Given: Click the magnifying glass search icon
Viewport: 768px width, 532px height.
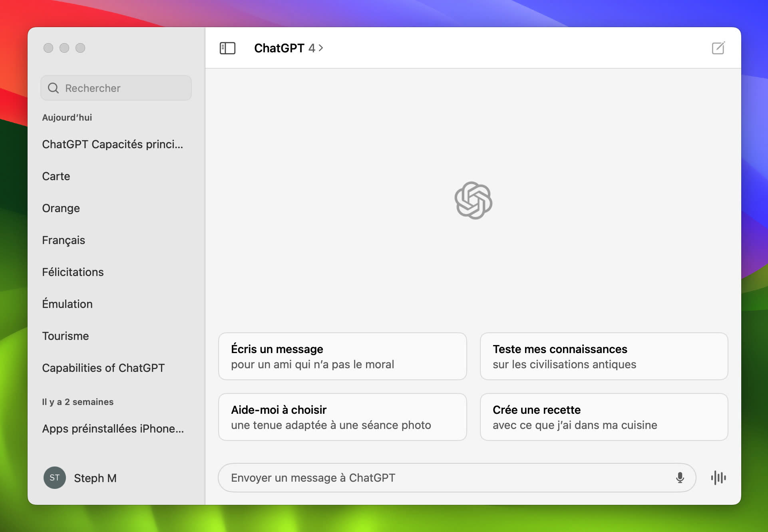Looking at the screenshot, I should click(53, 88).
